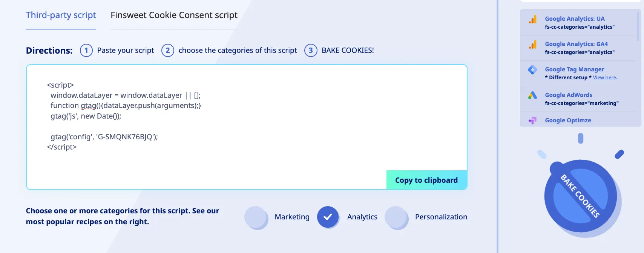This screenshot has height=253, width=644.
Task: Click the Google AdWords triangle icon
Action: [532, 95]
